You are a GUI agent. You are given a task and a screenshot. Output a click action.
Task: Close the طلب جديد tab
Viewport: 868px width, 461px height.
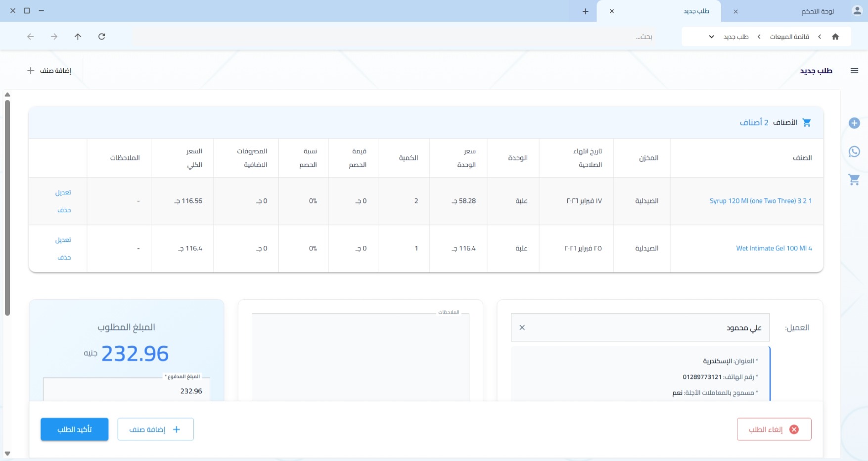(612, 11)
